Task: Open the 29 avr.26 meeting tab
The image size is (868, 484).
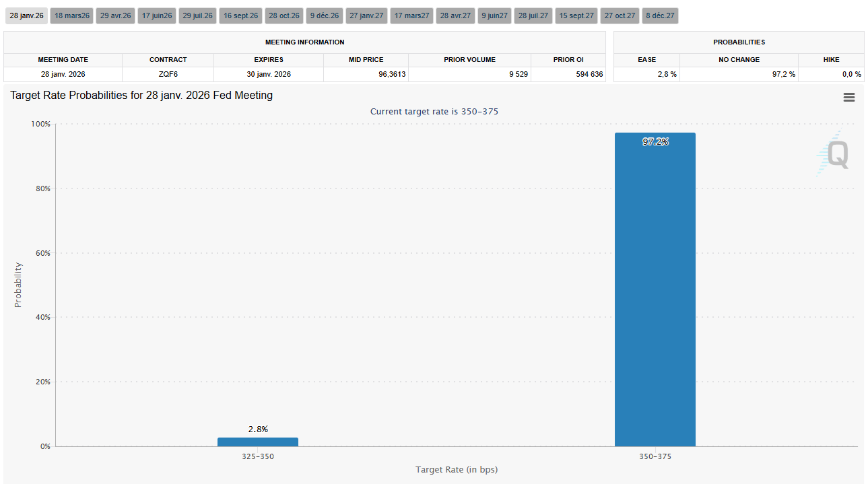Action: (x=115, y=15)
